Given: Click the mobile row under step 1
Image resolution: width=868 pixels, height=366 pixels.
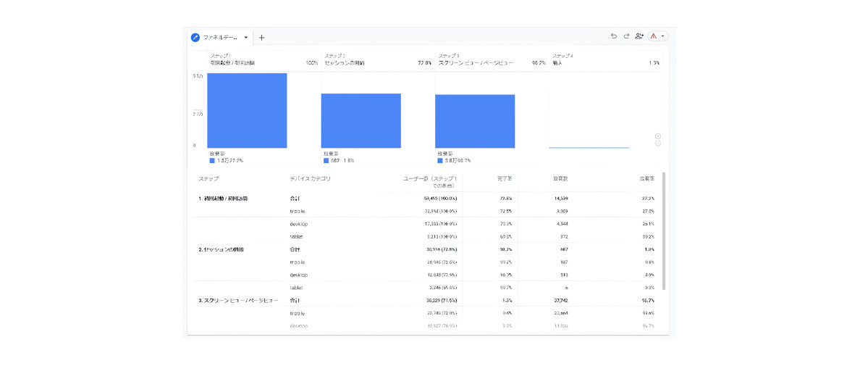Looking at the screenshot, I should tap(298, 212).
